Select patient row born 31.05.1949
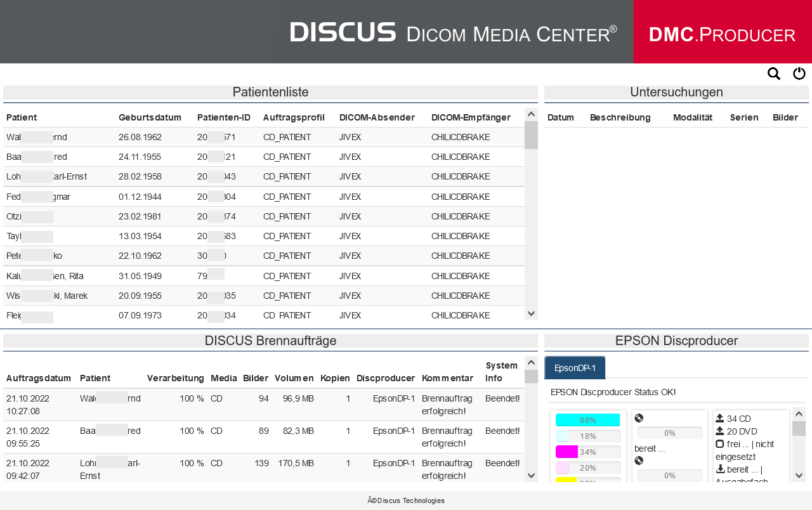The image size is (812, 510). (264, 276)
